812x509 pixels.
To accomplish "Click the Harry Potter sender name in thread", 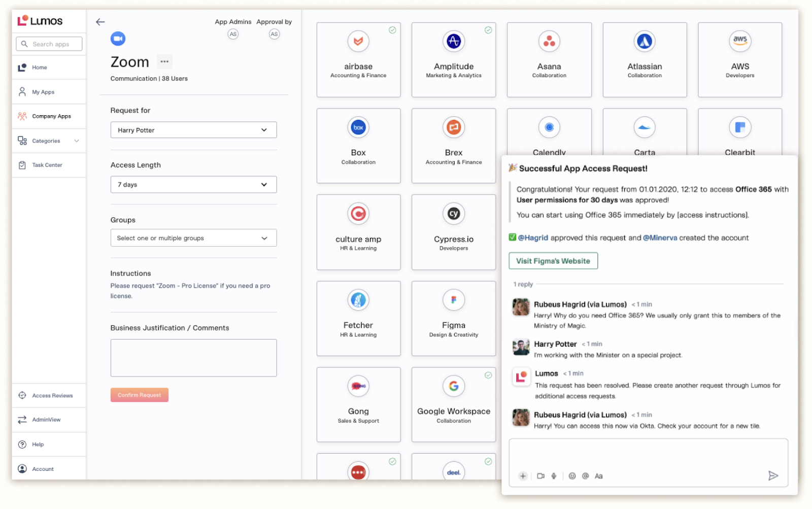I will coord(555,344).
